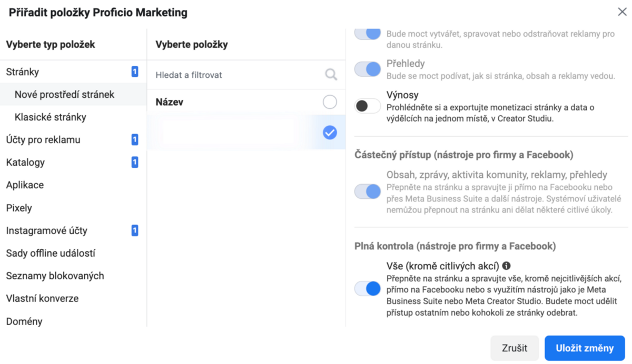Image resolution: width=632 pixels, height=364 pixels.
Task: Click the badge beside Účty pro reklamu
Action: point(135,139)
